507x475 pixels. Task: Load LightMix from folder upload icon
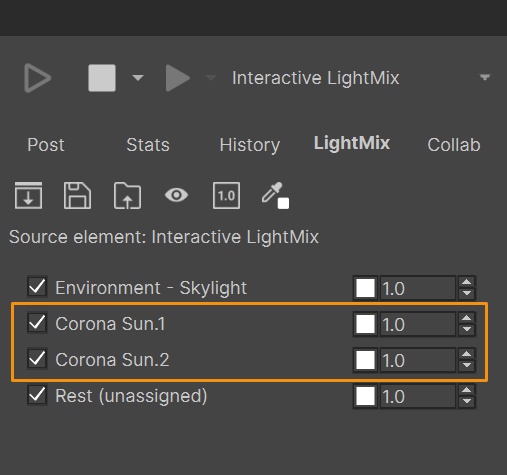point(127,195)
